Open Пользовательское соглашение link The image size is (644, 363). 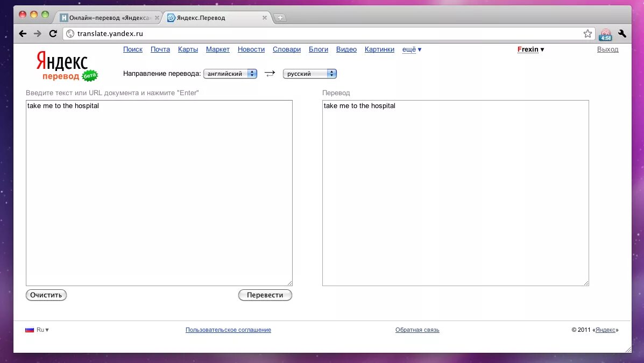[228, 330]
